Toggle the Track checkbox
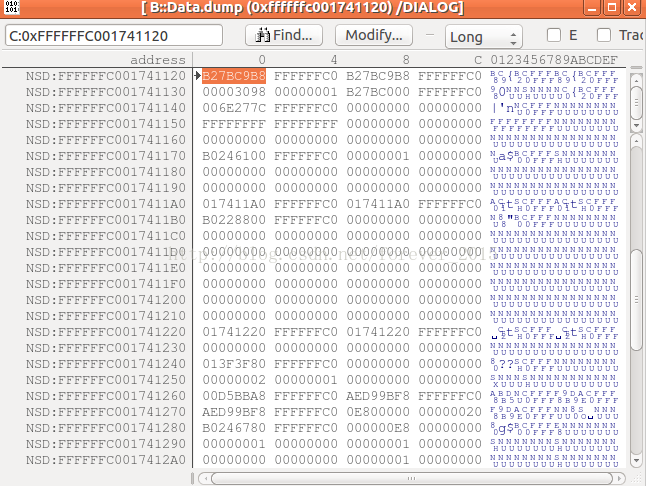This screenshot has height=486, width=646. pos(604,35)
